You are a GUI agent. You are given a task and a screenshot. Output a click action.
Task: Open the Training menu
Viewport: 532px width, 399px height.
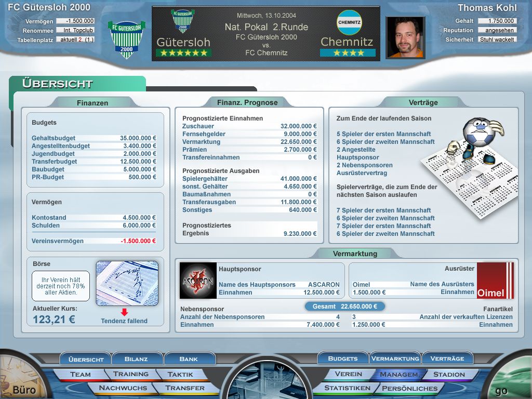pyautogui.click(x=131, y=374)
